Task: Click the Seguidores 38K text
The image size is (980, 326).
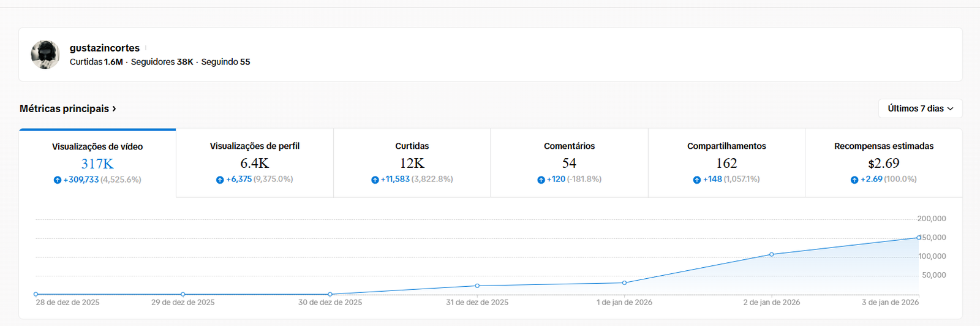Action: click(162, 62)
